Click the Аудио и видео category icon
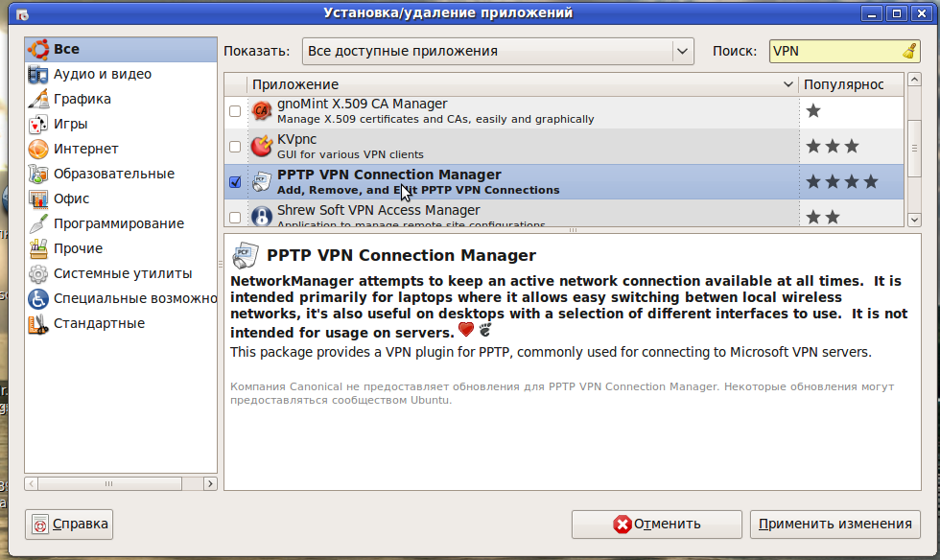Viewport: 940px width, 560px height. coord(38,75)
